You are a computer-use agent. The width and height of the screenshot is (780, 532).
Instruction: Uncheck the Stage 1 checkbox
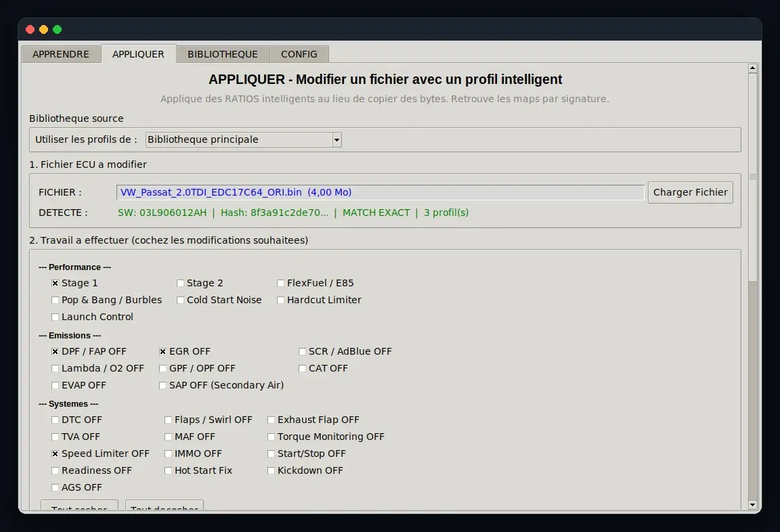(56, 283)
